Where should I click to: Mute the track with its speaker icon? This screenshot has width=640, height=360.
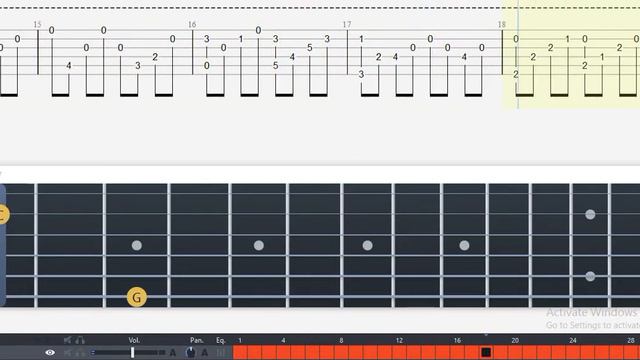[x=68, y=352]
